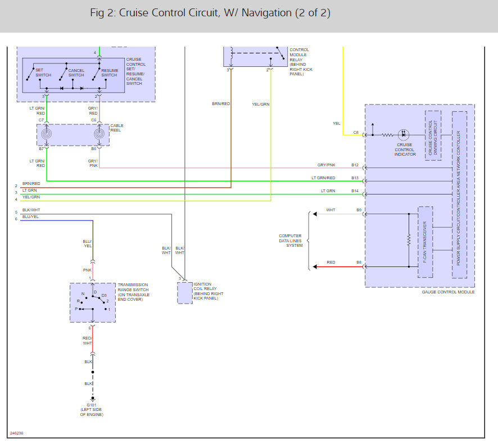The height and width of the screenshot is (448, 498).
Task: Click the POWER SUPPLY CIRCUIT/CAN CONTROLLER box
Action: coord(459,194)
